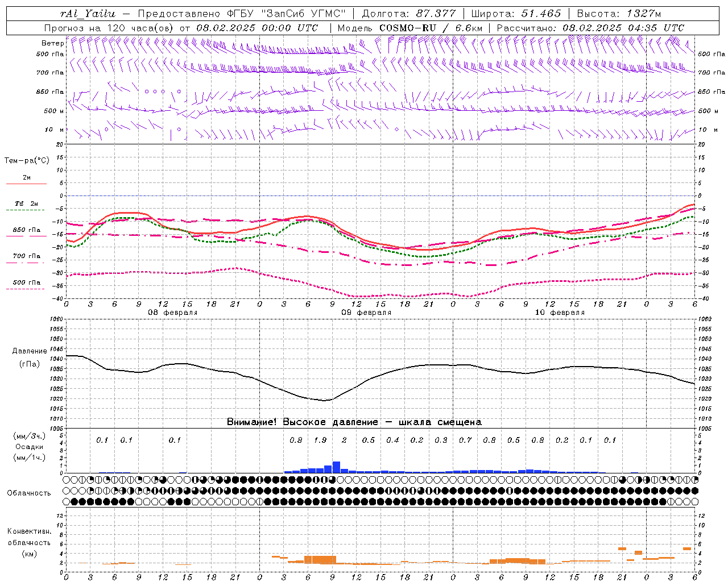Image resolution: width=728 pixels, height=582 pixels.
Task: Click the Рассчитано: 08.02.2025 04:35 UTC text
Action: [590, 28]
